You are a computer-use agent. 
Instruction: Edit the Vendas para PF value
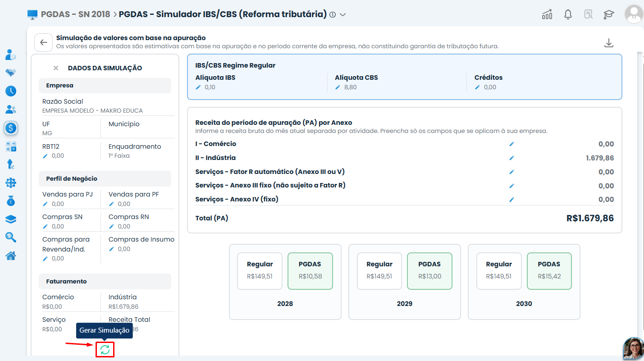coord(111,204)
